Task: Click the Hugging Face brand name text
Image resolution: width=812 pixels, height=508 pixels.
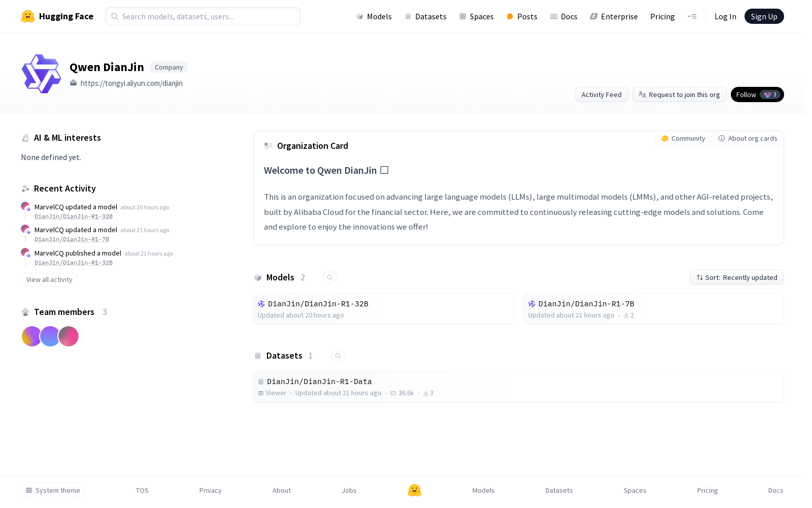Action: click(66, 16)
